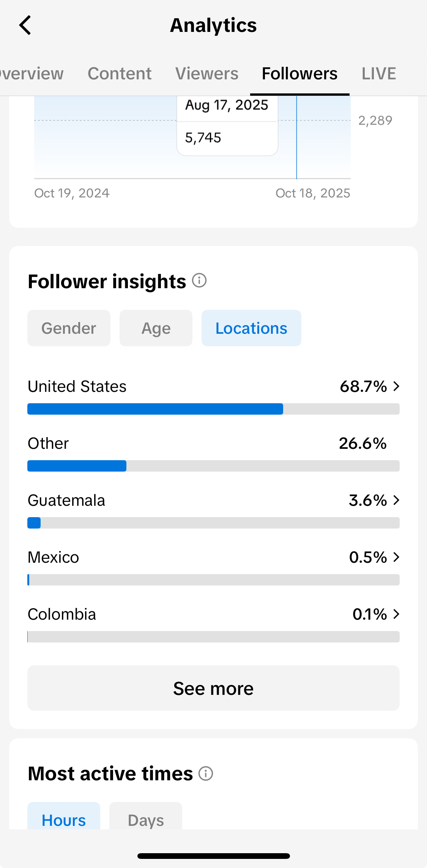The image size is (427, 868).
Task: Go to the Overview tab
Action: click(32, 74)
